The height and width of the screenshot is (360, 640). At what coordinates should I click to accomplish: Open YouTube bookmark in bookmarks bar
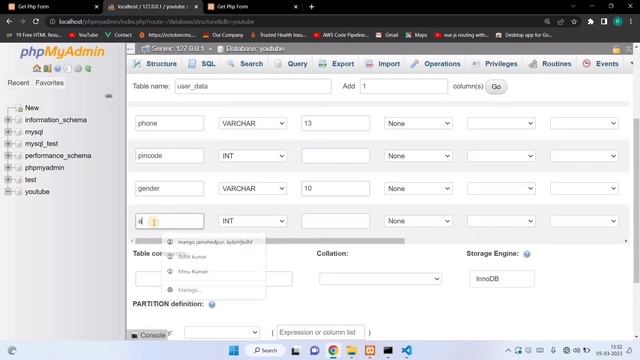pyautogui.click(x=84, y=35)
